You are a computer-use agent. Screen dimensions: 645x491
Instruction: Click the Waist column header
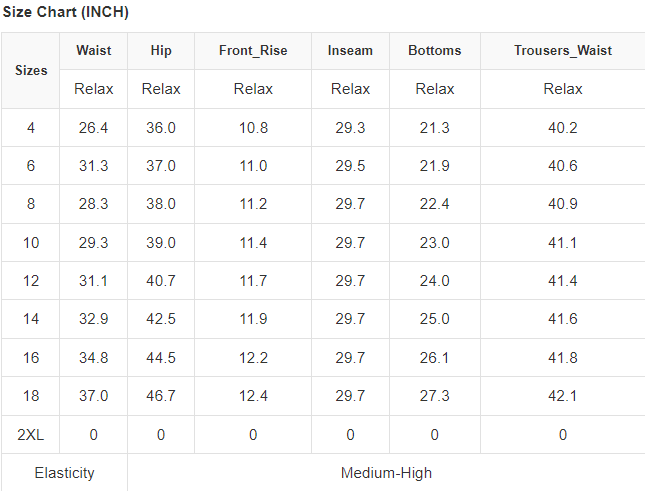(x=94, y=51)
